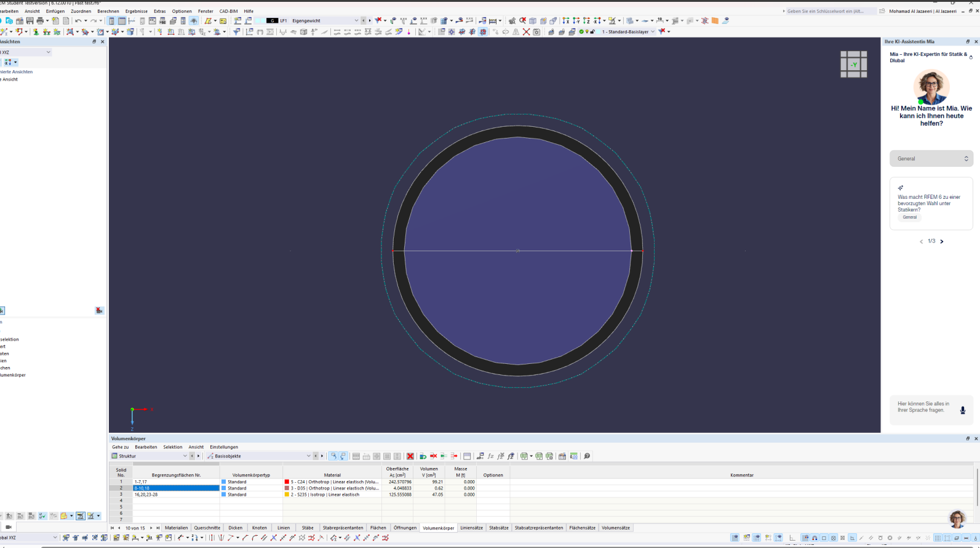The image size is (980, 548).
Task: Click the view cube in the viewport corner
Action: [853, 64]
